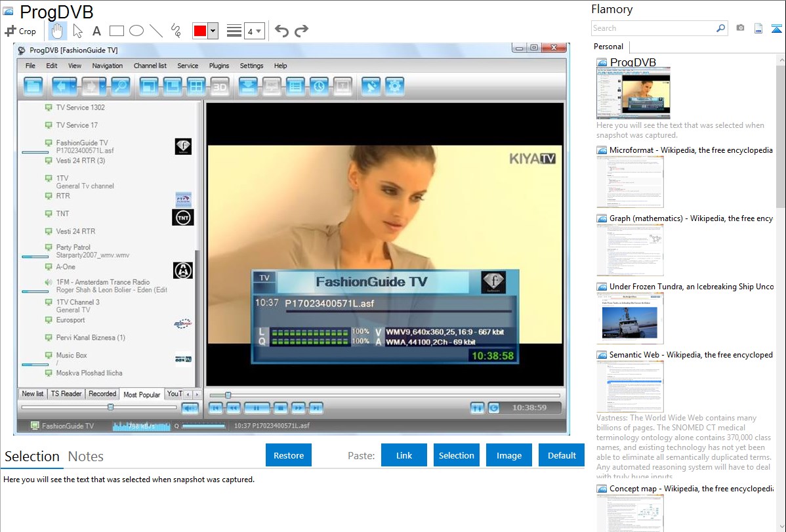Viewport: 786px width, 532px height.
Task: Open the Navigation menu in ProgDVB
Action: (x=108, y=66)
